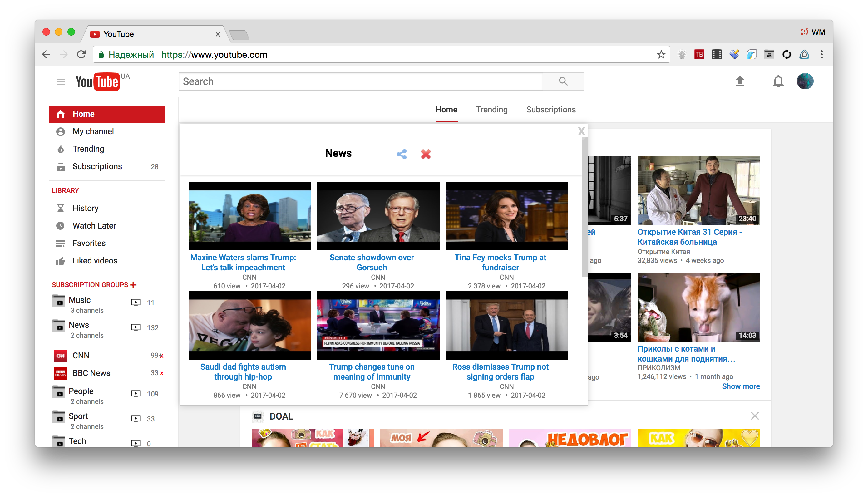Reload the page in the browser
Viewport: 868px width, 497px height.
point(81,54)
